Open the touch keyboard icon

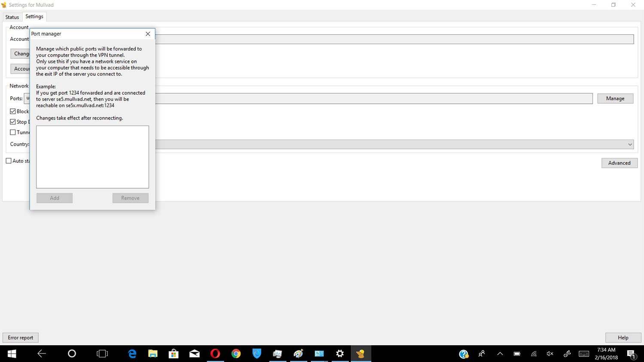tap(584, 354)
